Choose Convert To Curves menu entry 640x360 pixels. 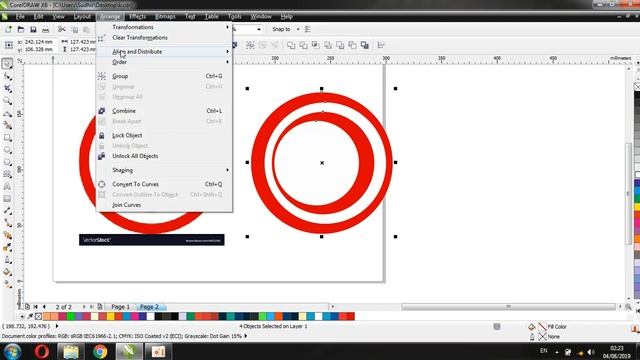click(x=164, y=184)
